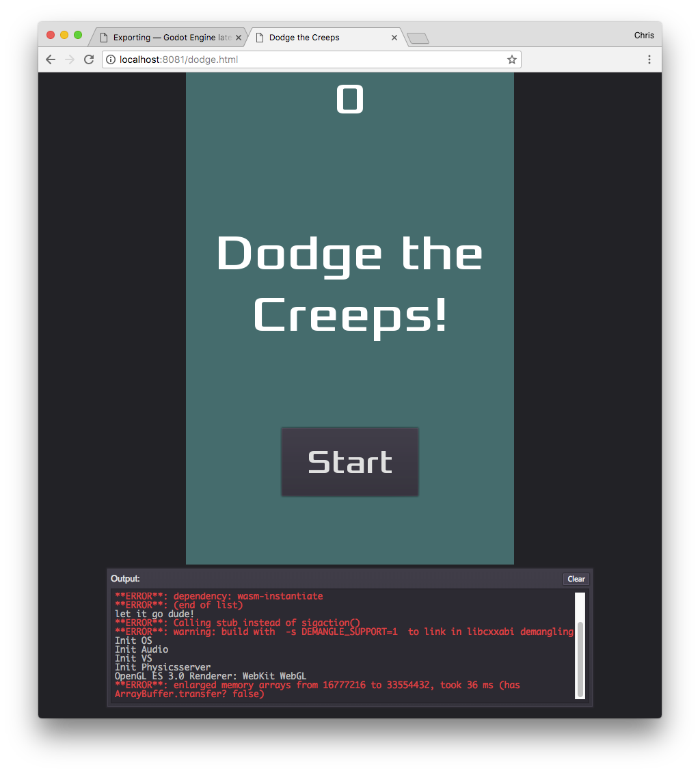Click the score counter showing 0
The height and width of the screenshot is (773, 700).
click(350, 100)
